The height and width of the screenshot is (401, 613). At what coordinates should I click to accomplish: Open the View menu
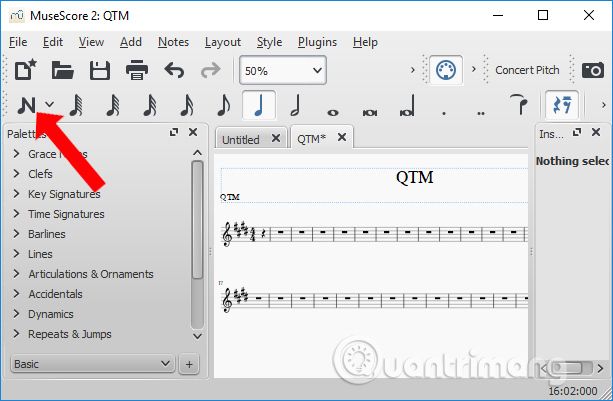91,42
